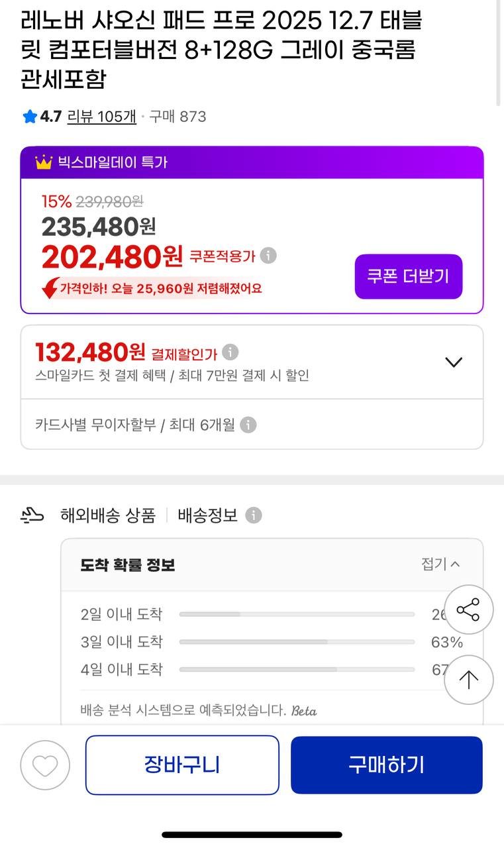Tap the 3일 이내 도착 progress bar
504x848 pixels.
coord(297,642)
